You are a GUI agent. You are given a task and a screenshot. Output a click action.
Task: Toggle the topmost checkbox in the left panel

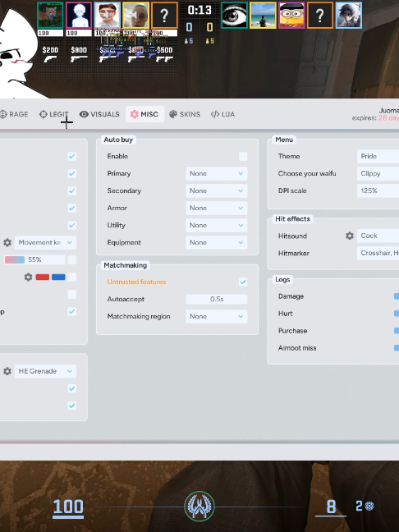(72, 157)
